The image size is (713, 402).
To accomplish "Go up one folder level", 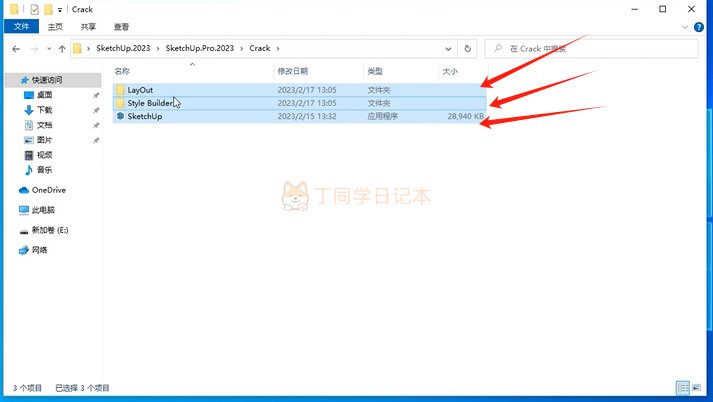I will point(62,49).
